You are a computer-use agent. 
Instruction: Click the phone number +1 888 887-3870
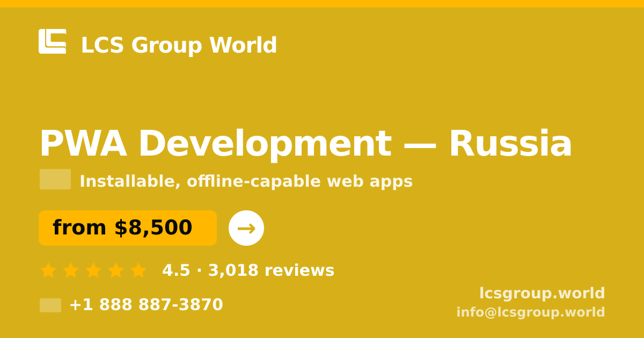coord(146,305)
